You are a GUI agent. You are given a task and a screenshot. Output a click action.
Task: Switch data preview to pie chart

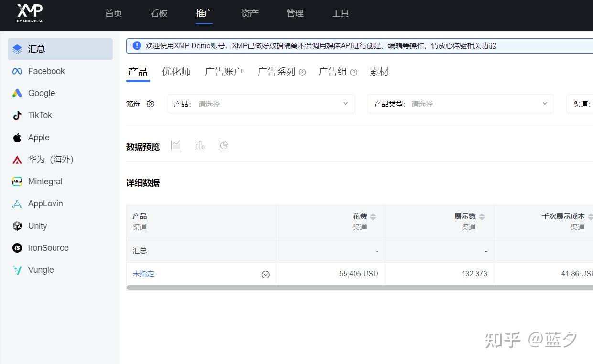coord(224,145)
